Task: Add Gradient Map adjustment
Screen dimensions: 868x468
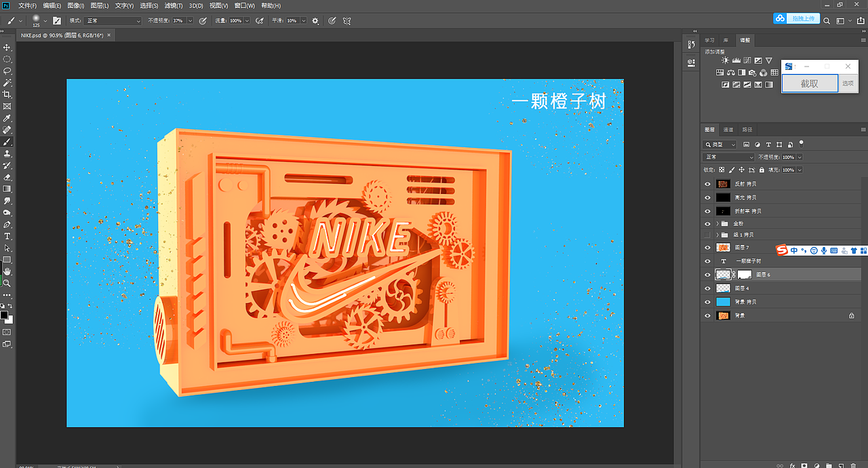Action: point(769,84)
